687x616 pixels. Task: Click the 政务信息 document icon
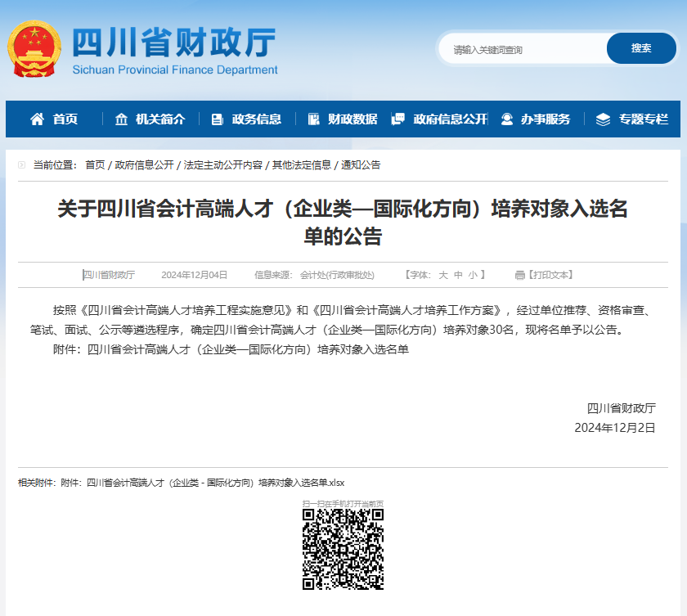pyautogui.click(x=217, y=119)
